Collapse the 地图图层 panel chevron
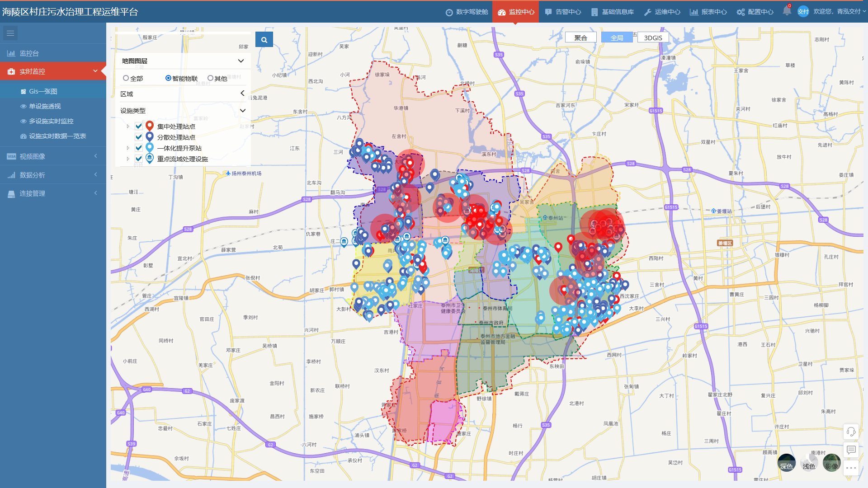868x488 pixels. coord(241,61)
